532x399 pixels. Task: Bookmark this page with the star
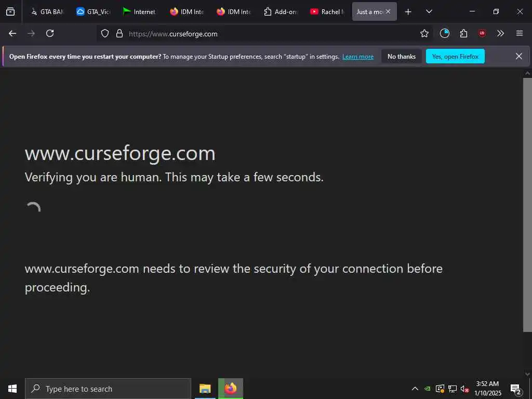pos(424,33)
